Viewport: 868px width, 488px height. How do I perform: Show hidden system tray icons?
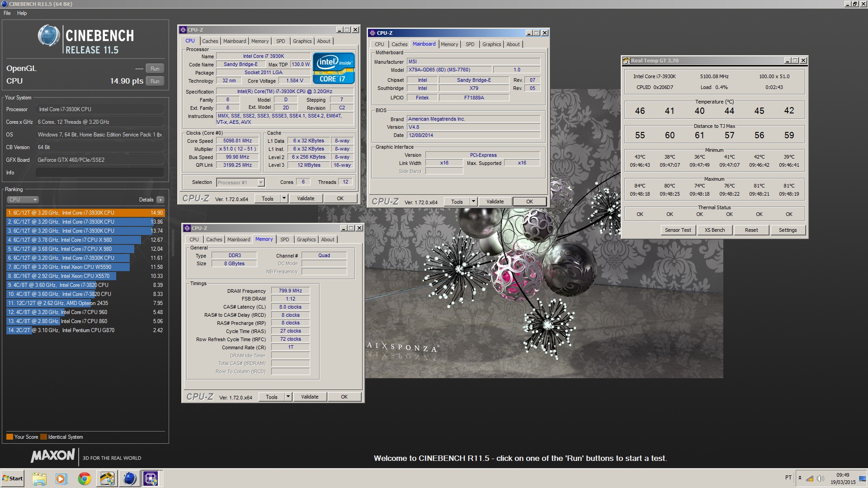click(x=800, y=478)
